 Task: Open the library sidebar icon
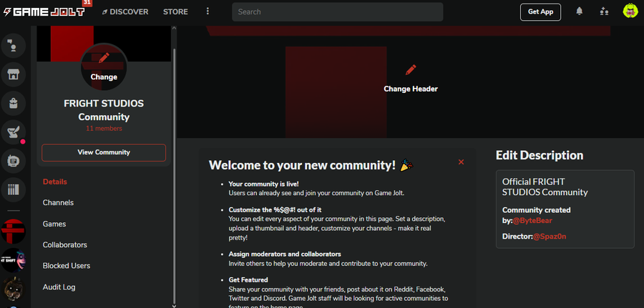(14, 189)
